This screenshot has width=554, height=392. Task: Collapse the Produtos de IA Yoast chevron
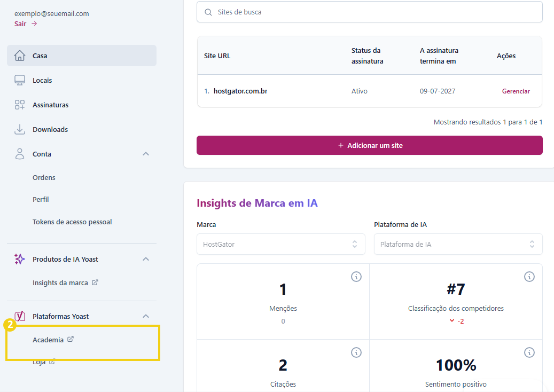click(146, 259)
